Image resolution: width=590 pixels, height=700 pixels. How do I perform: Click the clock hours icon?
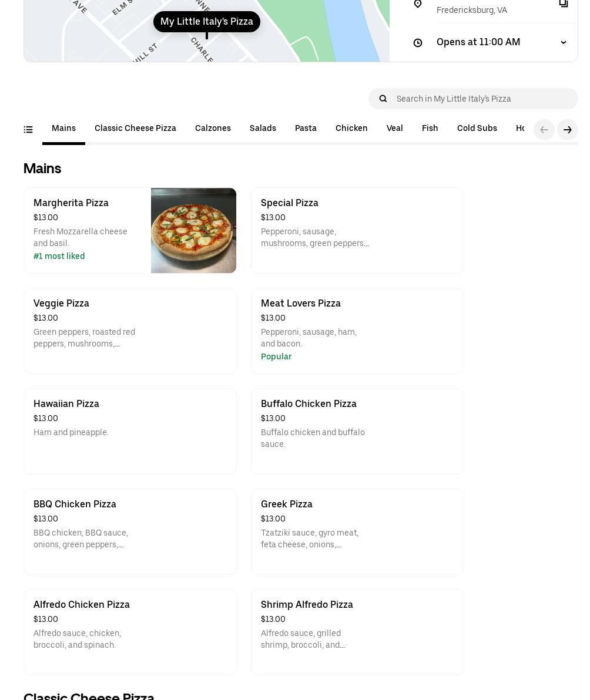coord(418,43)
